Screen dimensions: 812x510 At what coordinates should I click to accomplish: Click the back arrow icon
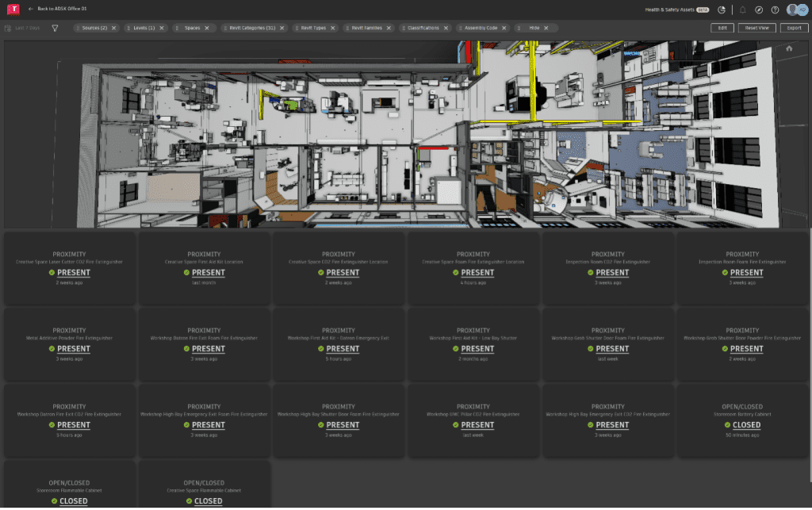point(31,9)
